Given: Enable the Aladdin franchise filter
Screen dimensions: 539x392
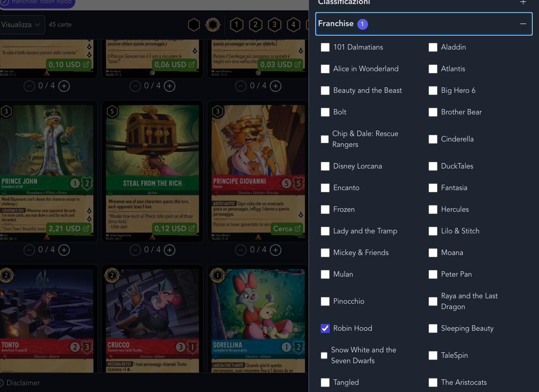Looking at the screenshot, I should click(x=433, y=47).
